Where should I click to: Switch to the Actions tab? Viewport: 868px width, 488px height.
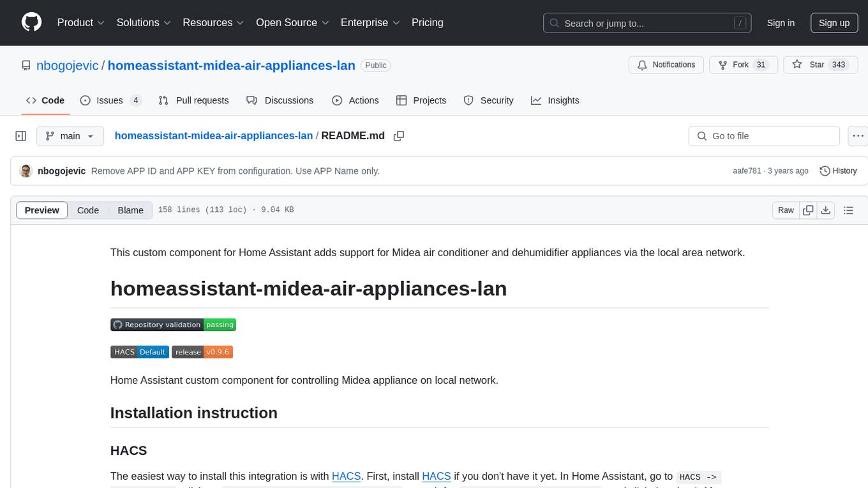click(x=355, y=100)
